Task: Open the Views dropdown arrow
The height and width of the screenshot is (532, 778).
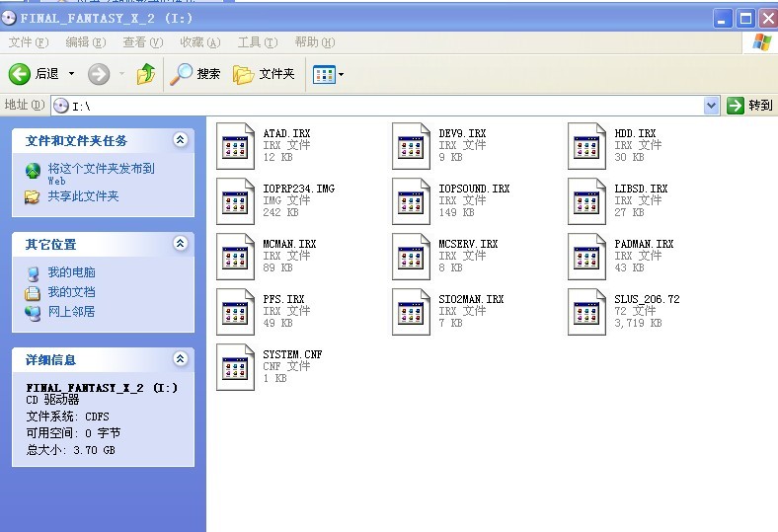Action: coord(341,75)
